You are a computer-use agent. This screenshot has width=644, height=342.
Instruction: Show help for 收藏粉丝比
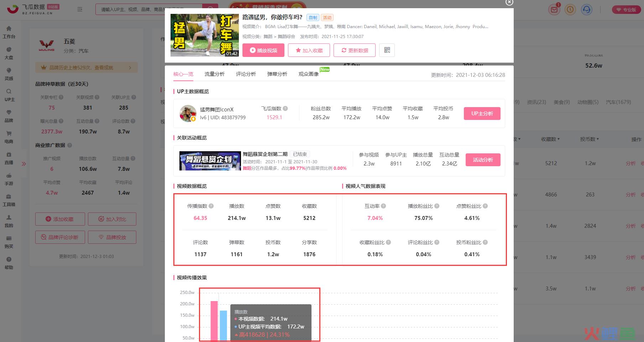click(x=388, y=242)
